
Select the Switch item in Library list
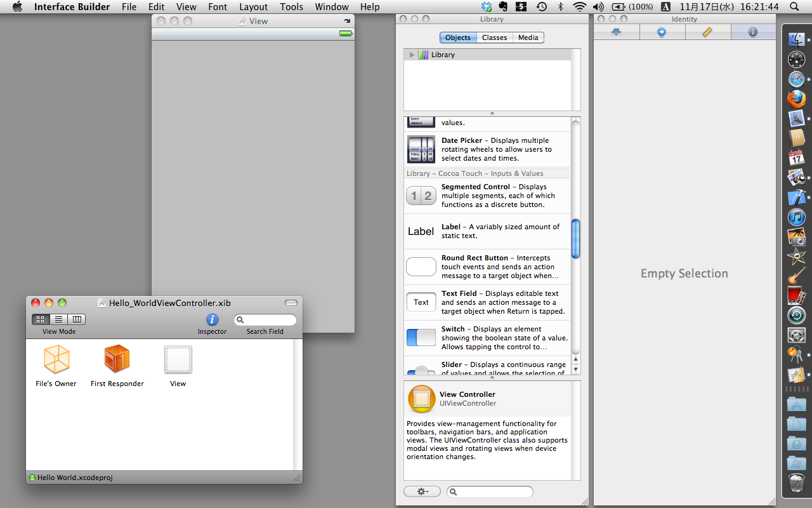point(487,338)
